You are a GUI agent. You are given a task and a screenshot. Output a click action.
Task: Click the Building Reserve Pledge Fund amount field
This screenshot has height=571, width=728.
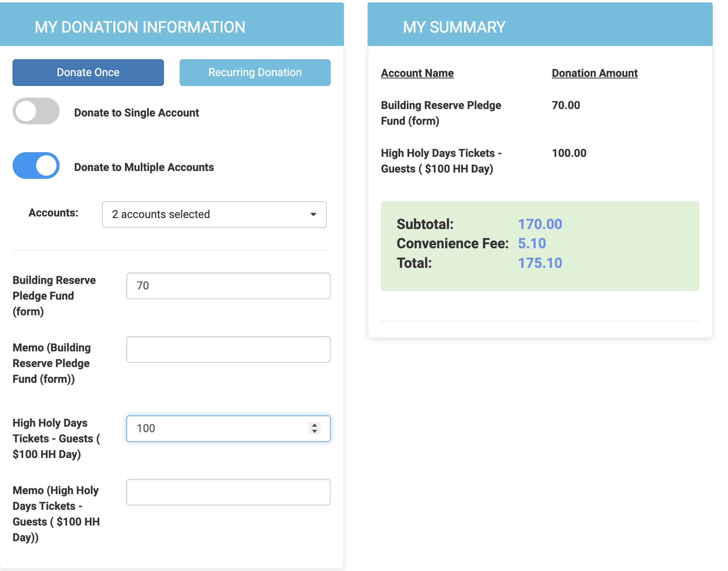(228, 286)
